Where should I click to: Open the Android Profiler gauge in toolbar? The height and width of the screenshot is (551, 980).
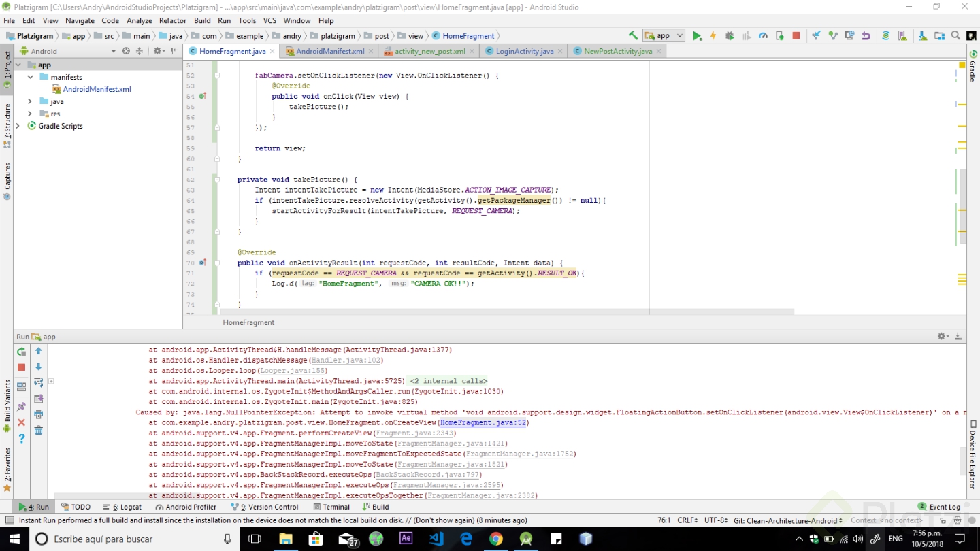763,36
